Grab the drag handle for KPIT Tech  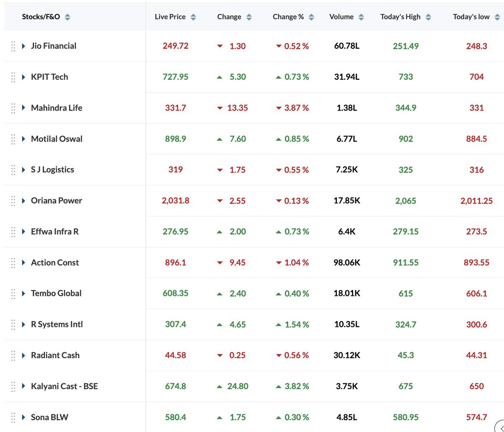[x=13, y=77]
